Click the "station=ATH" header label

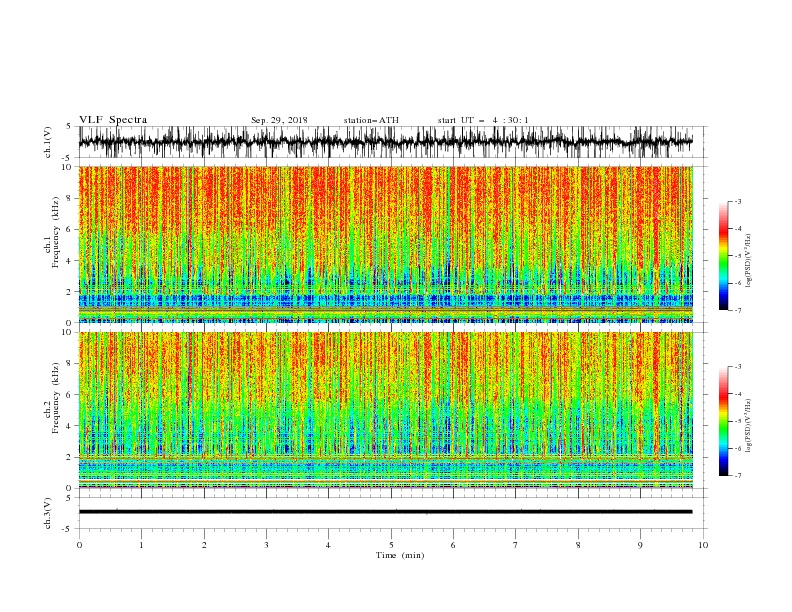pos(371,120)
